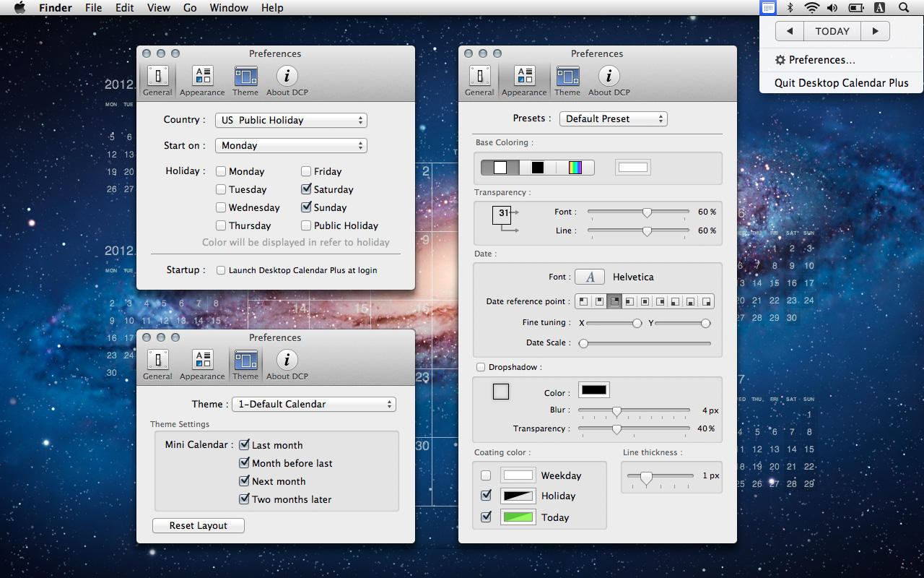This screenshot has height=578, width=924.
Task: Enable the Dropshadow checkbox
Action: coord(481,367)
